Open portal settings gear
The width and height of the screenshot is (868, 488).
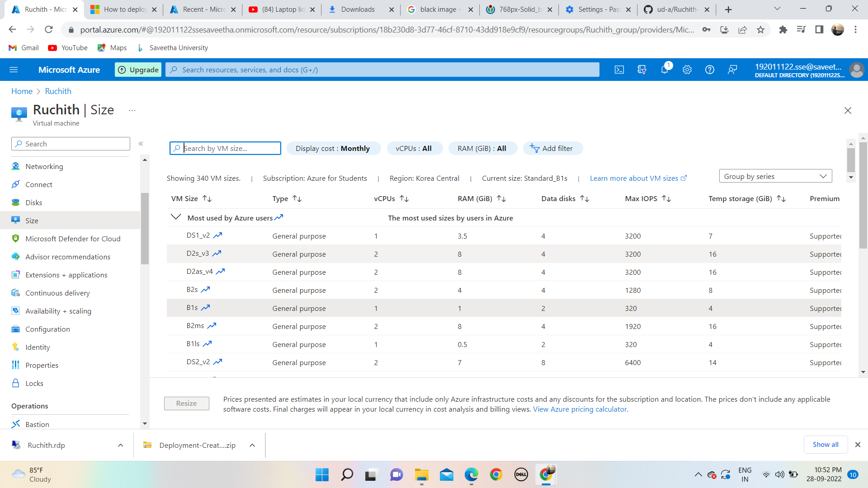[687, 70]
